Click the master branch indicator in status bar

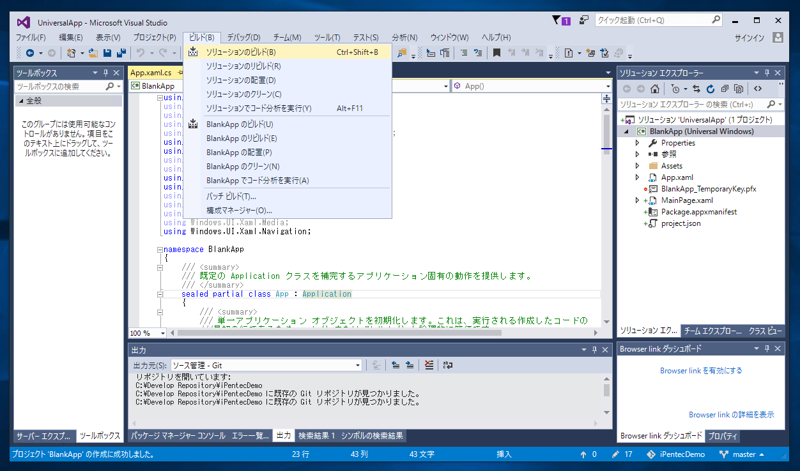tap(743, 454)
